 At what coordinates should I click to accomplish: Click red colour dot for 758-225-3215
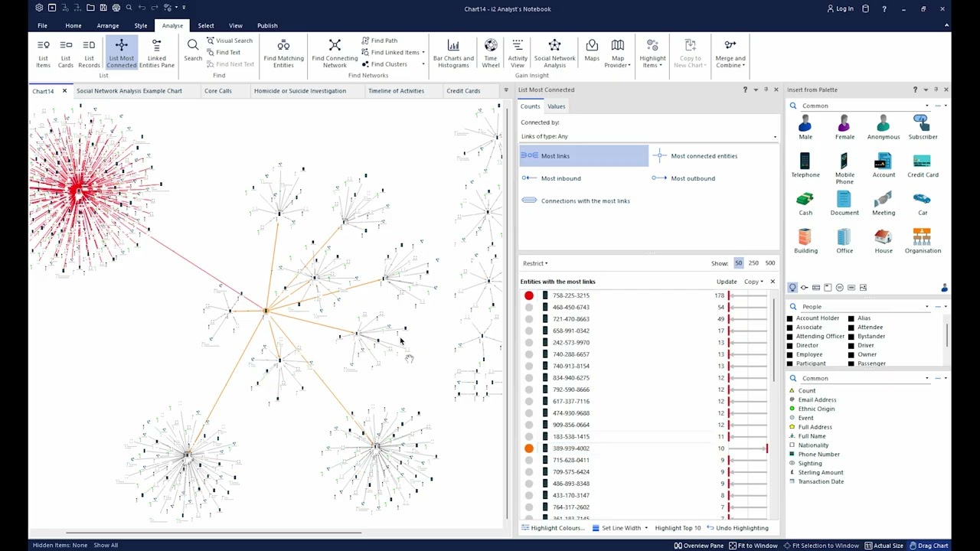[529, 295]
